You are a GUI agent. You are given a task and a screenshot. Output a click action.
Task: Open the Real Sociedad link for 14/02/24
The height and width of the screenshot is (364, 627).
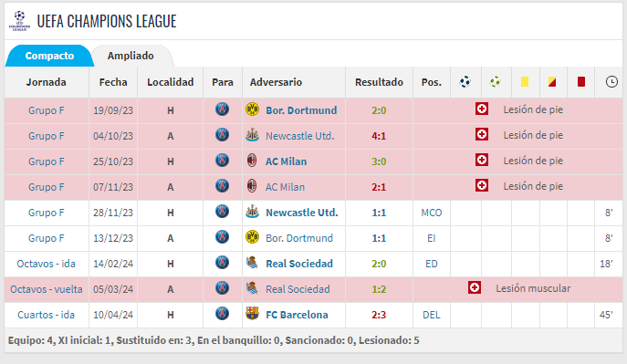(x=299, y=264)
